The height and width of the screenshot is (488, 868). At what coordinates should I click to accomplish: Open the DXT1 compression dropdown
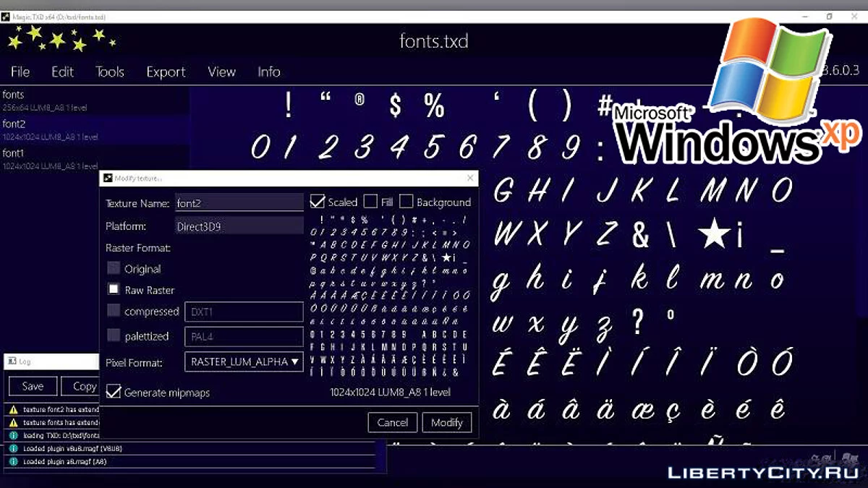point(244,312)
